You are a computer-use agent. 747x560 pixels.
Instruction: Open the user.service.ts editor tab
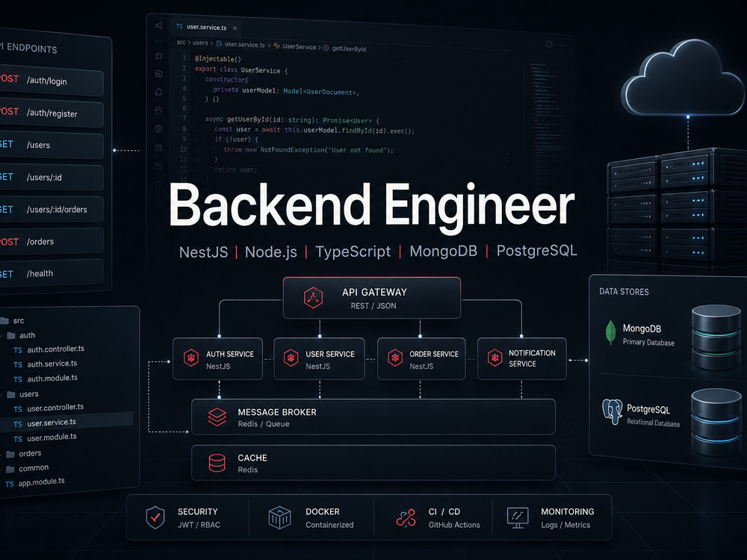click(x=206, y=27)
